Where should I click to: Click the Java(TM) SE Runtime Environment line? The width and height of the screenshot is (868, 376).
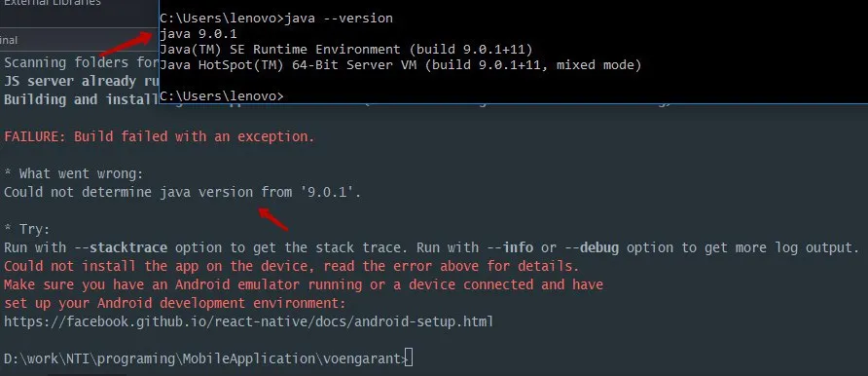tap(346, 50)
